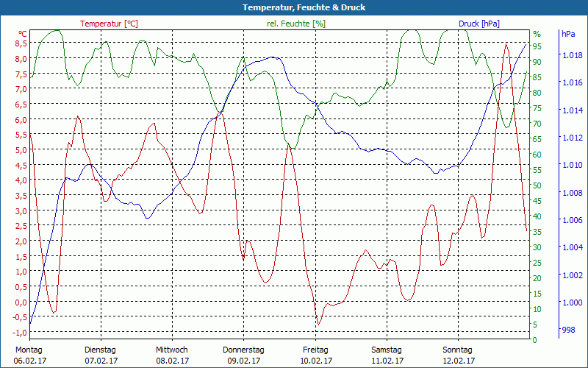Click the 'Montag' day label
The height and width of the screenshot is (368, 588).
point(29,350)
